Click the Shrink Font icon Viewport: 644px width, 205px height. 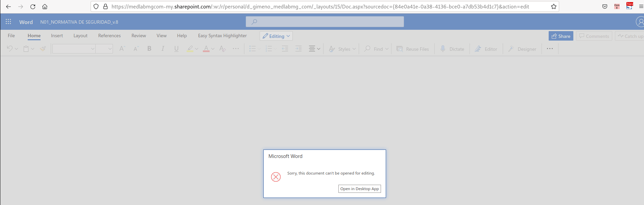click(x=136, y=49)
